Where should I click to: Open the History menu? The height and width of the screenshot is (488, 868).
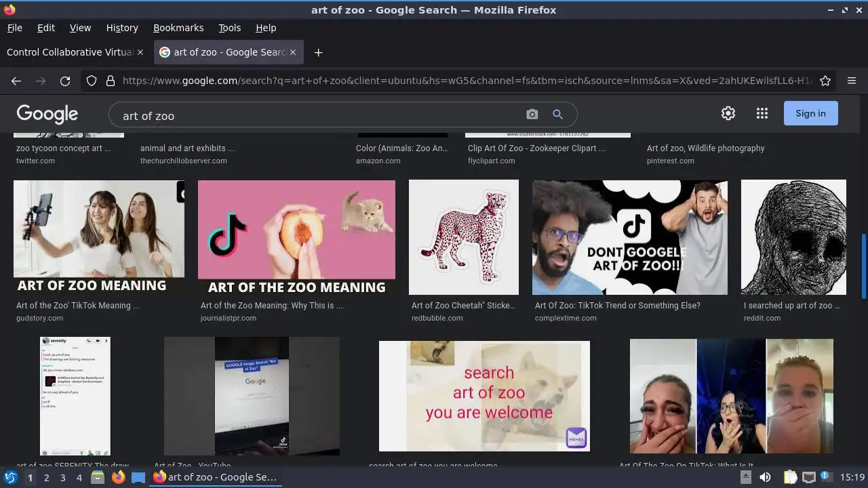tap(122, 28)
